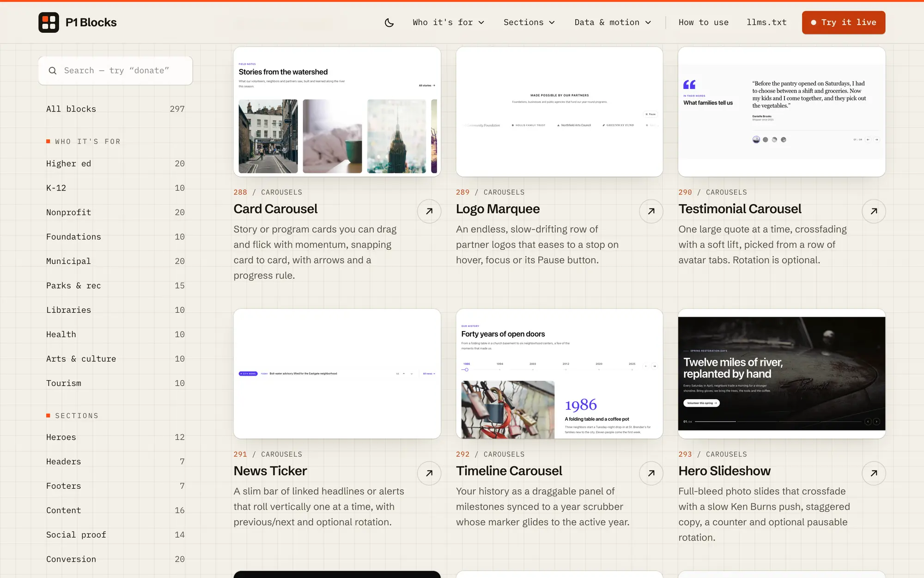
Task: Show the Social proof section blocks
Action: coord(115,535)
